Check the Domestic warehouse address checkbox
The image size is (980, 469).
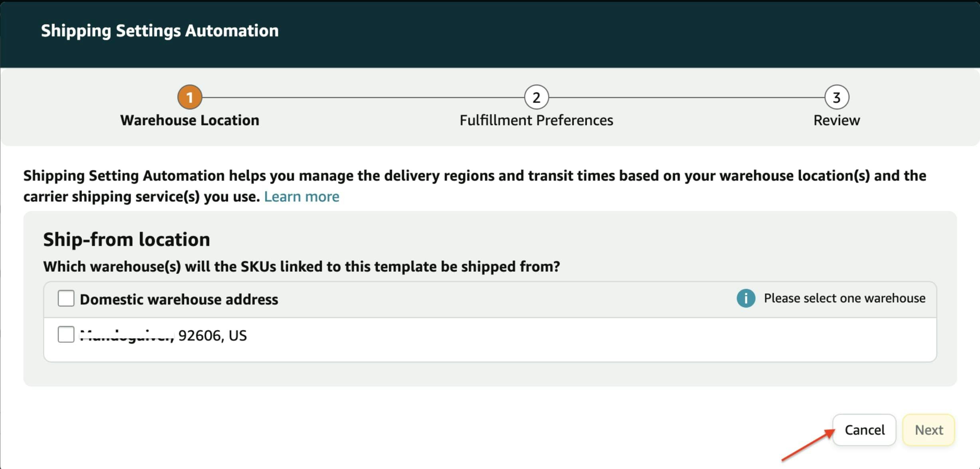[66, 298]
